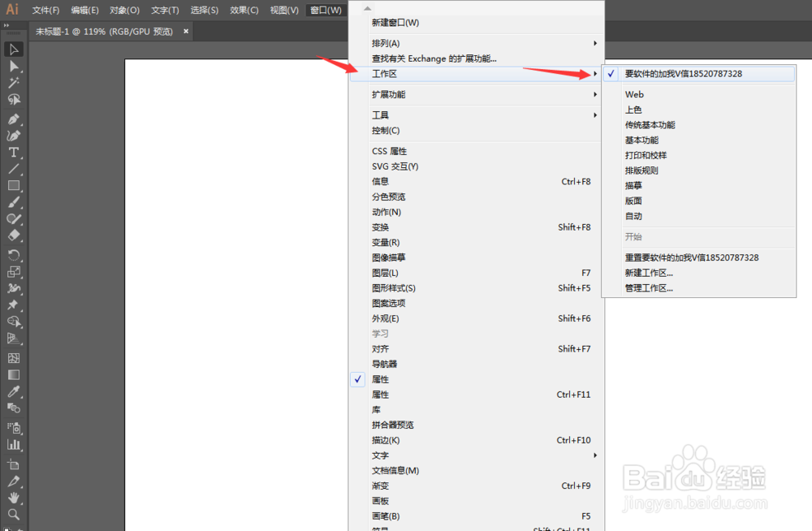Select the Blend tool
This screenshot has width=812, height=531.
point(14,408)
